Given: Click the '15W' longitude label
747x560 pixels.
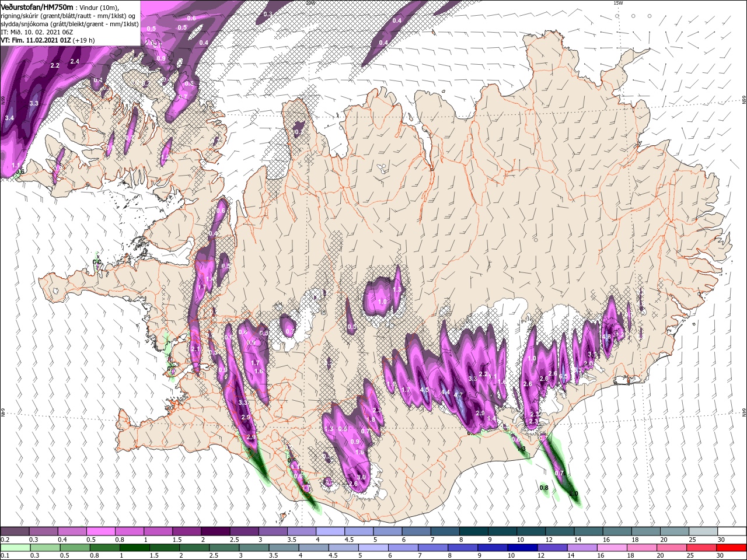Looking at the screenshot, I should click(x=617, y=3).
